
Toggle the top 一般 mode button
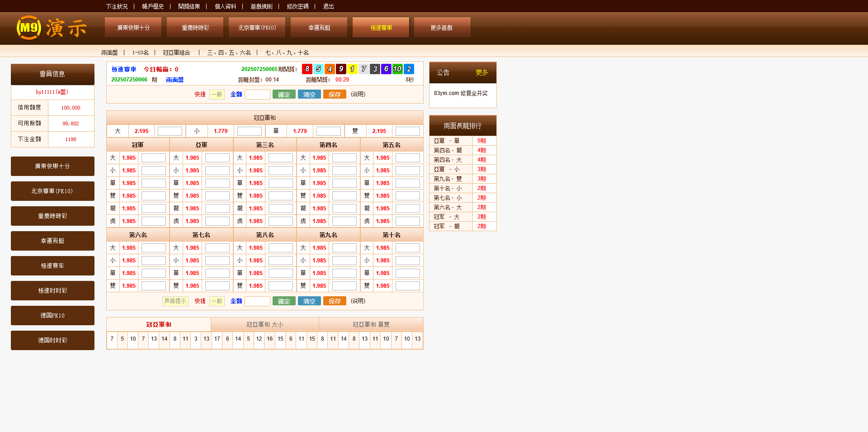217,95
